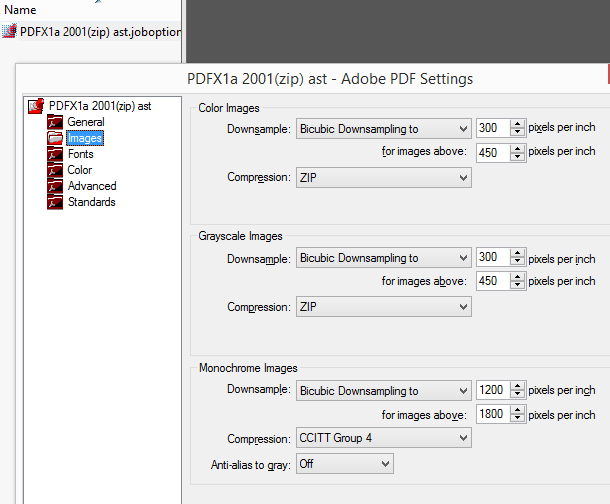The image size is (610, 504).
Task: Open the Fonts settings panel
Action: (81, 154)
